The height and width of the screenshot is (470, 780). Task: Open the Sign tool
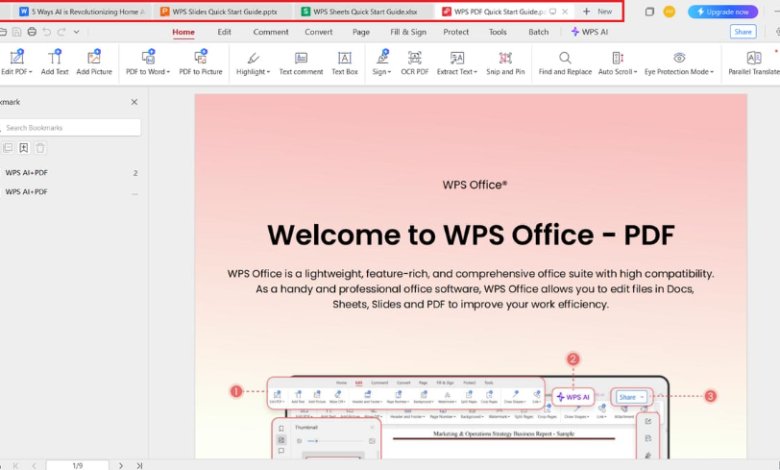(x=382, y=62)
